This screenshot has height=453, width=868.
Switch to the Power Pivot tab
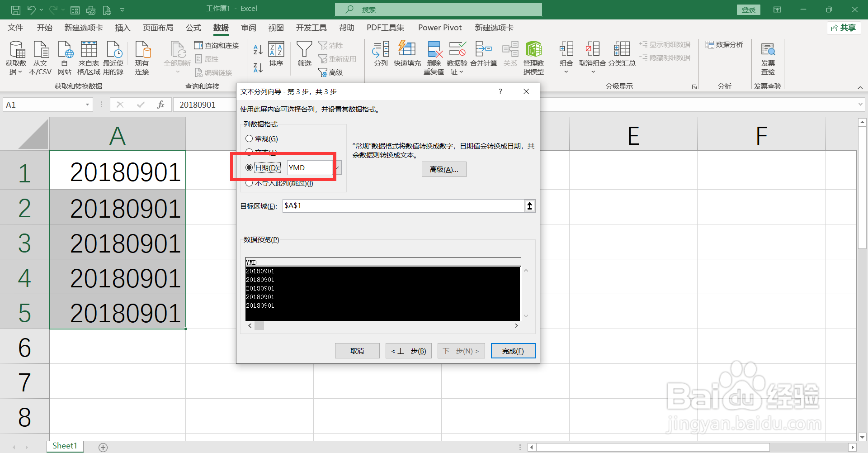pos(440,28)
